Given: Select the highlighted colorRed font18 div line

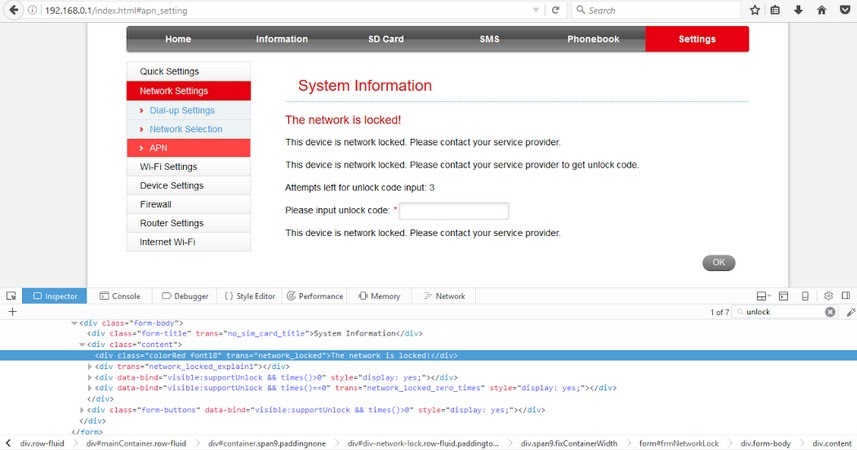Looking at the screenshot, I should tap(428, 355).
